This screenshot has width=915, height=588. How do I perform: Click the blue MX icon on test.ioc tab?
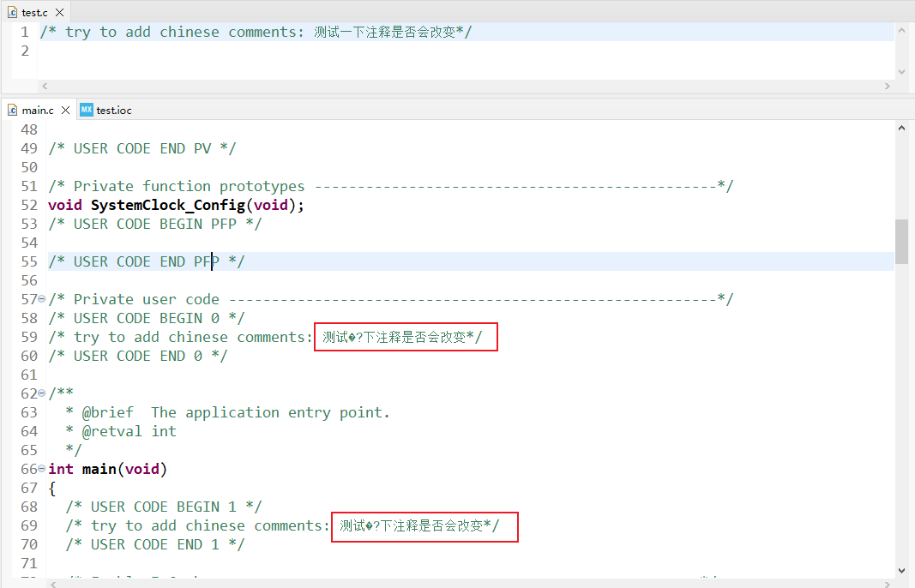[86, 110]
